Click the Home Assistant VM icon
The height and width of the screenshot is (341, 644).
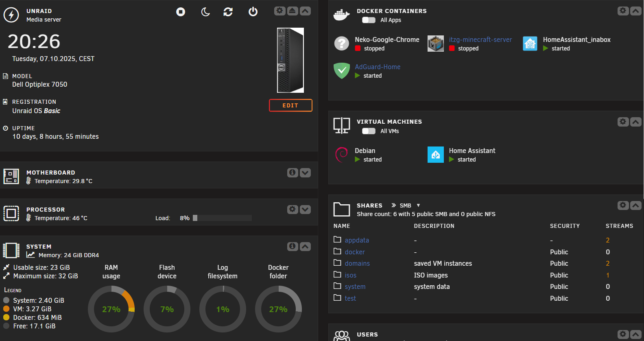[x=436, y=155]
